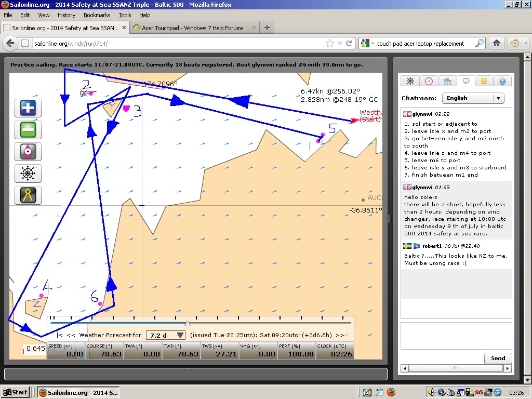Image resolution: width=532 pixels, height=399 pixels.
Task: Open the Chatroom language dropdown showing English
Action: tap(473, 98)
